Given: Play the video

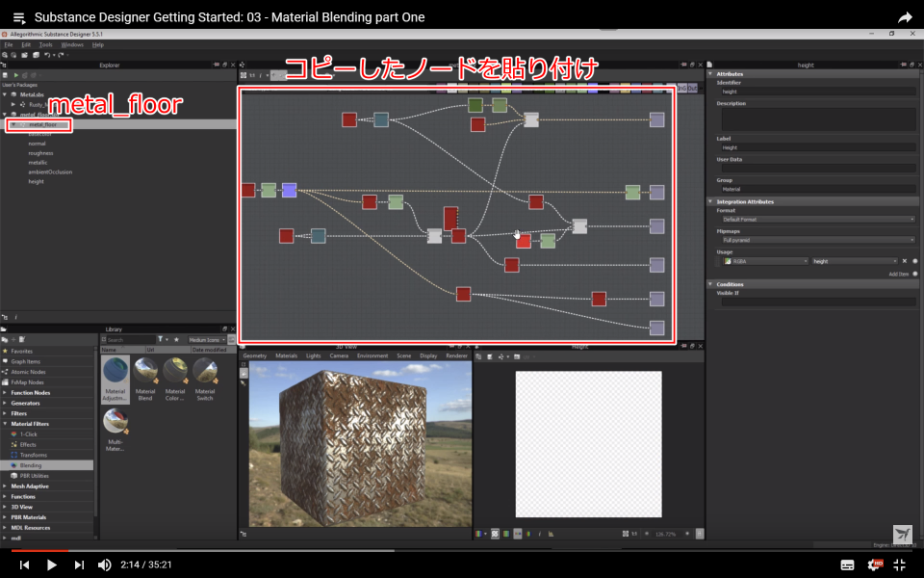Looking at the screenshot, I should pos(51,565).
